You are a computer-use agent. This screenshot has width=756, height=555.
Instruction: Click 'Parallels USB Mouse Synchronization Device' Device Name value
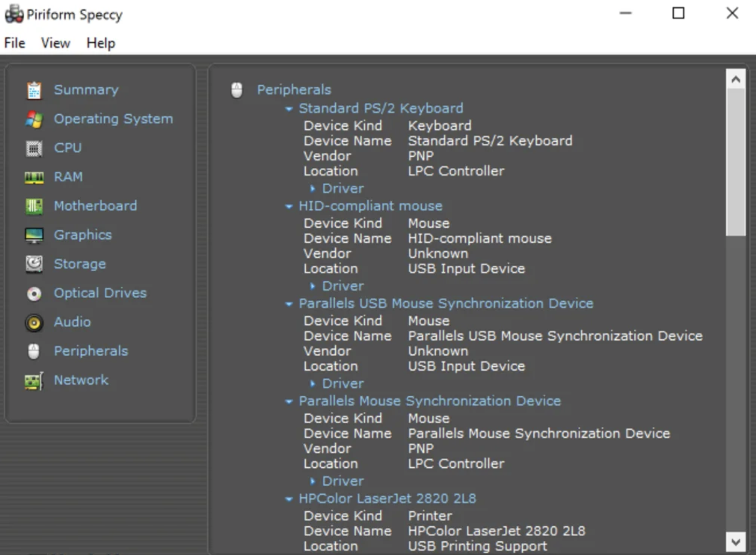[x=555, y=336]
